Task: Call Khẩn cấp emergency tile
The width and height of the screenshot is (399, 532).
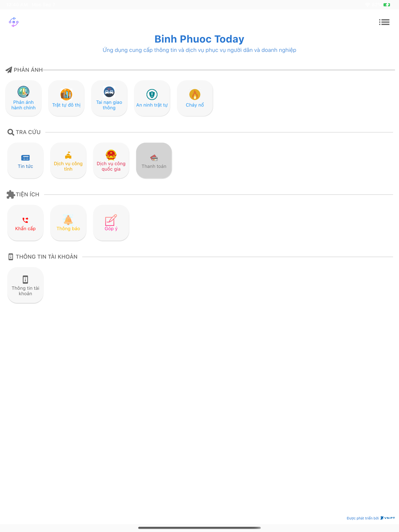Action: [x=26, y=223]
